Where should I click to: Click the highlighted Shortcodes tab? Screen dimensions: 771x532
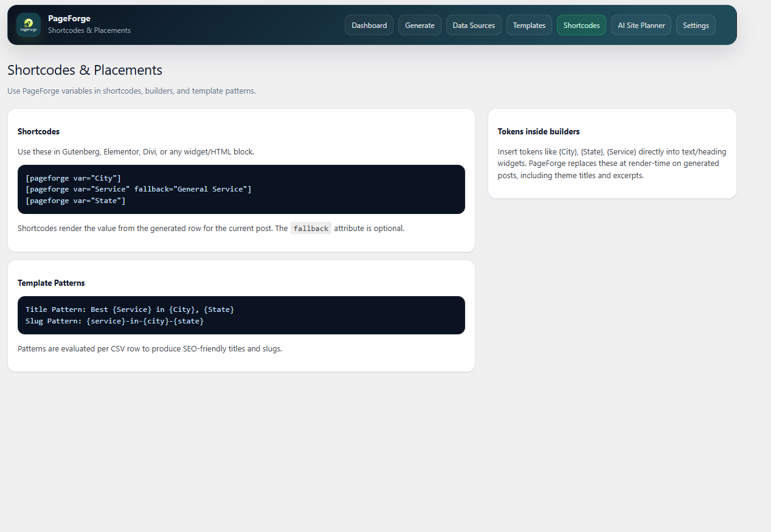(x=581, y=25)
